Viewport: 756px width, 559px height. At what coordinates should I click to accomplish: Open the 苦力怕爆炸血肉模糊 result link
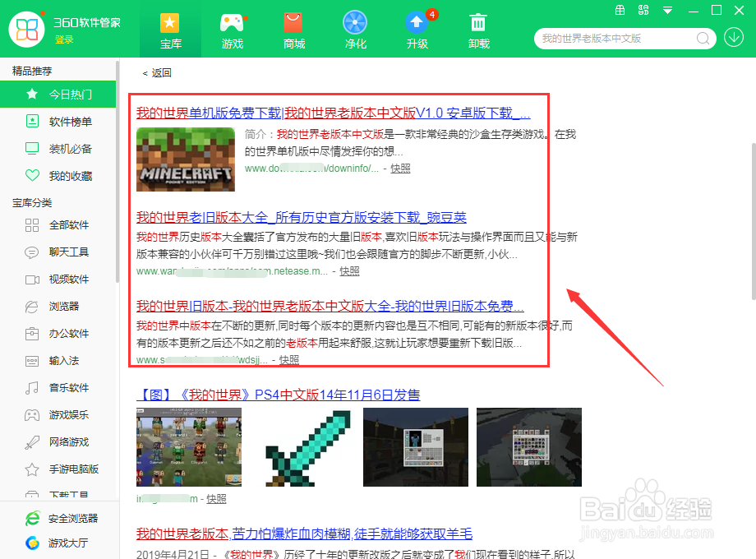pos(304,534)
